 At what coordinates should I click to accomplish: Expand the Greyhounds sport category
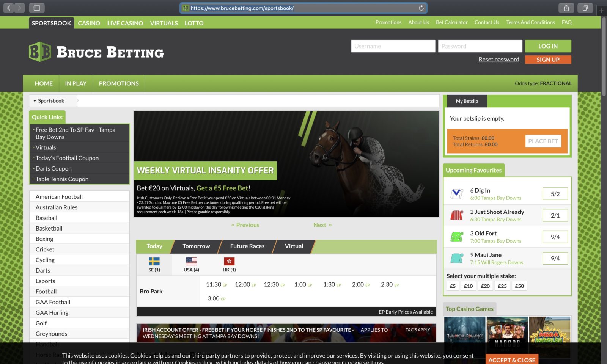point(51,333)
